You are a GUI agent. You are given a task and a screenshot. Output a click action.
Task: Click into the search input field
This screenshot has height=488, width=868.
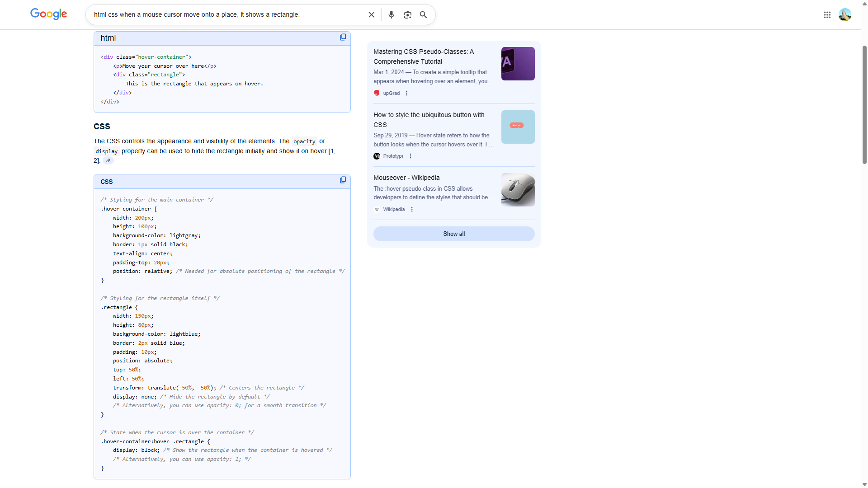pos(226,15)
